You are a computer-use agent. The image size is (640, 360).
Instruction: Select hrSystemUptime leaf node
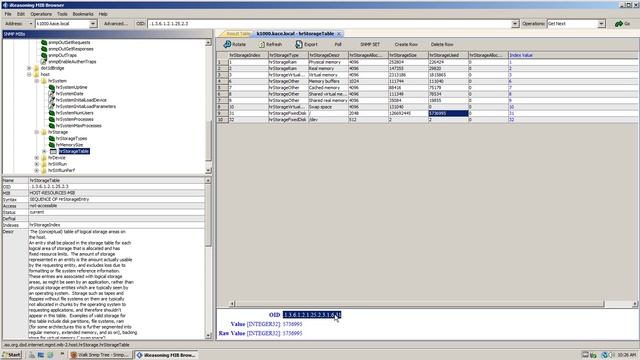(x=71, y=87)
